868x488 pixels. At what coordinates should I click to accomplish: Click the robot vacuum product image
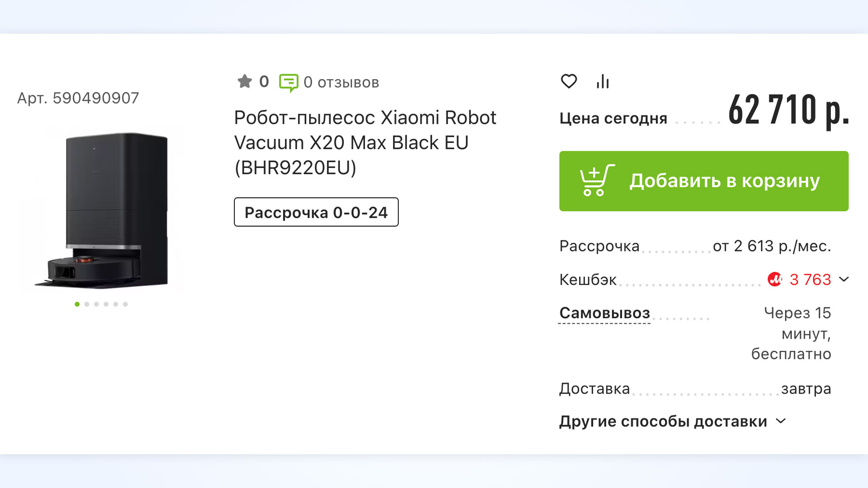[x=102, y=211]
